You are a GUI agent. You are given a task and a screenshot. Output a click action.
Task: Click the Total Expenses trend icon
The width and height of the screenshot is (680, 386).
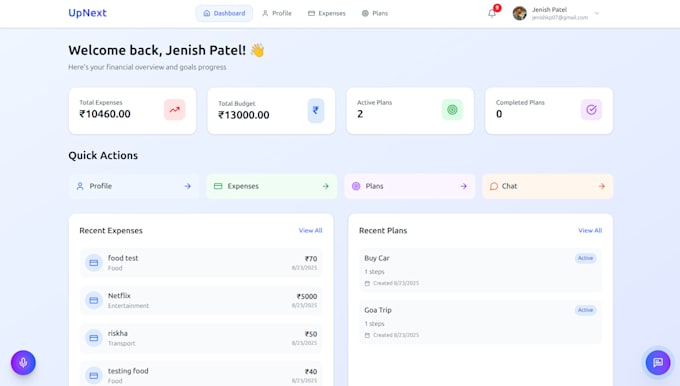point(175,110)
